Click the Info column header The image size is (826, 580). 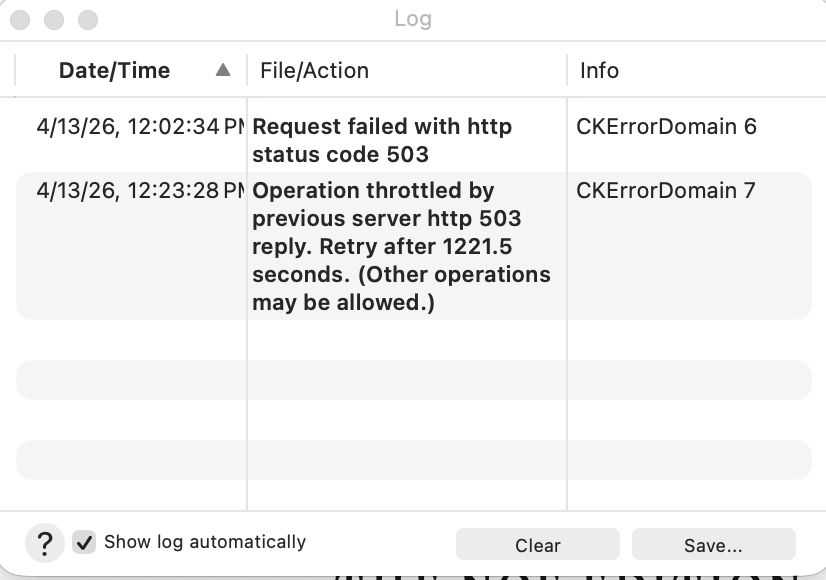click(x=599, y=71)
